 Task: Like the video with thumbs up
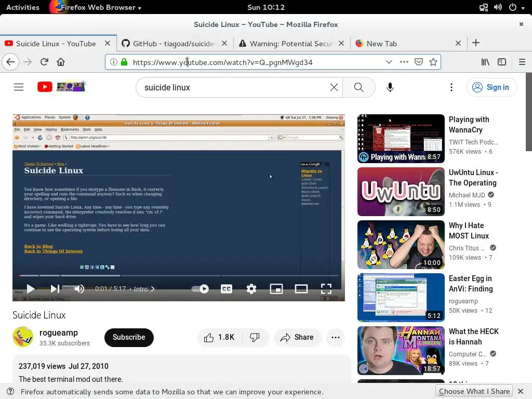(220, 337)
